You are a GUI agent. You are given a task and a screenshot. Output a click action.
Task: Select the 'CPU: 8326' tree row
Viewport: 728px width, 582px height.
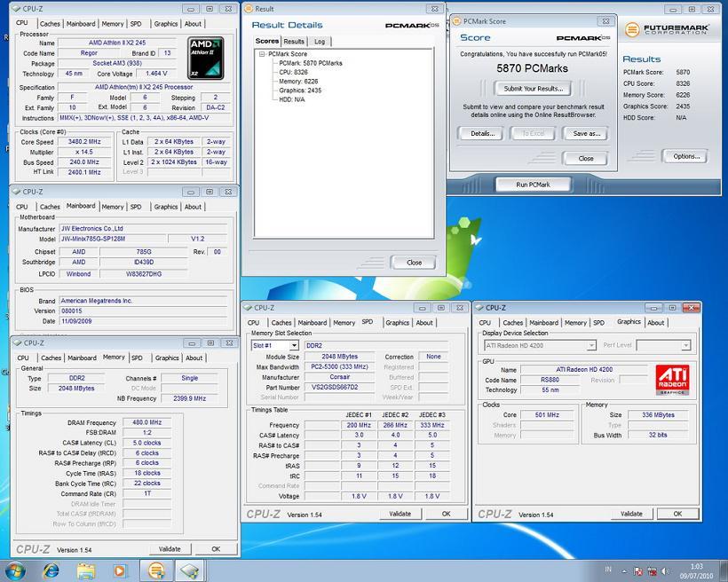point(293,72)
